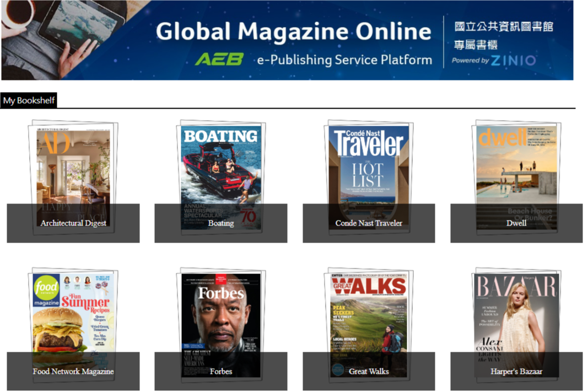The image size is (588, 392).
Task: Click the Forbes title label
Action: pos(221,372)
